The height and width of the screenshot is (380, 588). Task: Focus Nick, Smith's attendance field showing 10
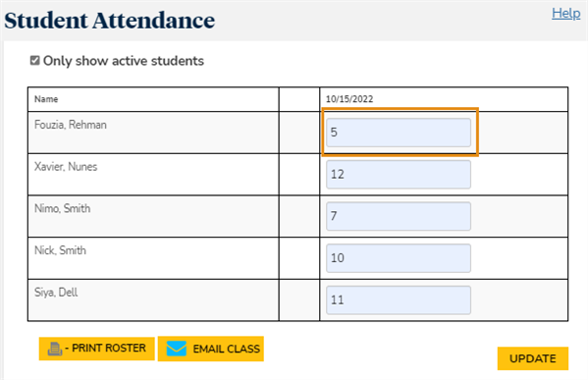pos(399,258)
